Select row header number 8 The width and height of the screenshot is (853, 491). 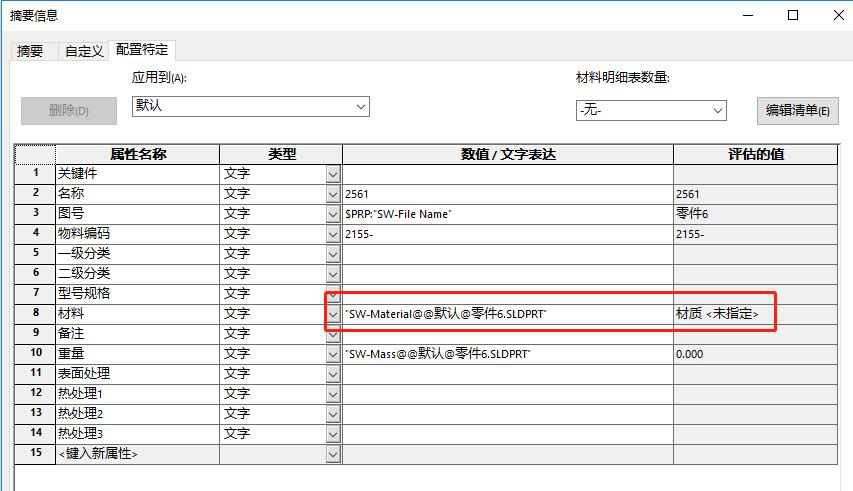point(35,314)
